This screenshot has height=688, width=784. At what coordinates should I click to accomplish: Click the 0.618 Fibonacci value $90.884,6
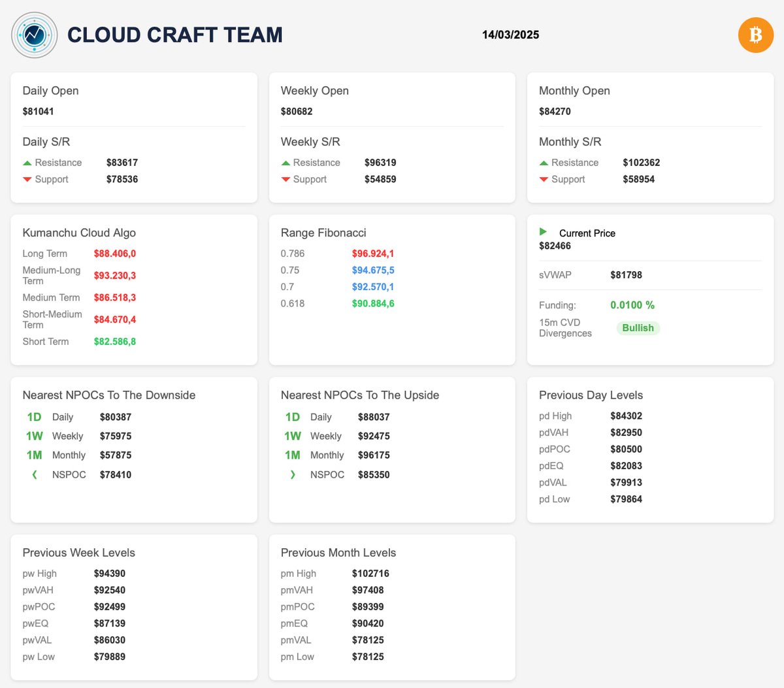click(x=373, y=303)
